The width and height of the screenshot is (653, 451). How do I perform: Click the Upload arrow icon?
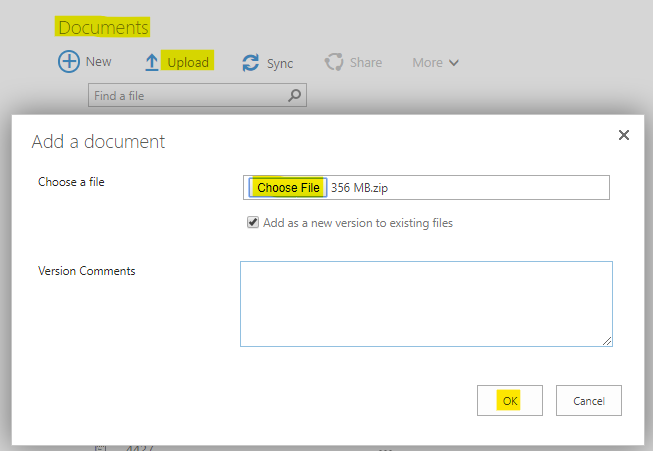[152, 62]
